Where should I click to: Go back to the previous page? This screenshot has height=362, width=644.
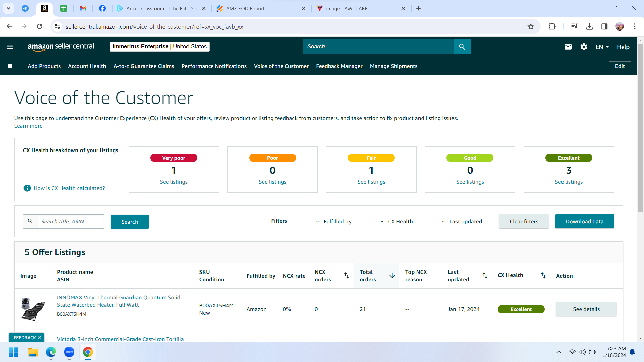tap(9, 26)
